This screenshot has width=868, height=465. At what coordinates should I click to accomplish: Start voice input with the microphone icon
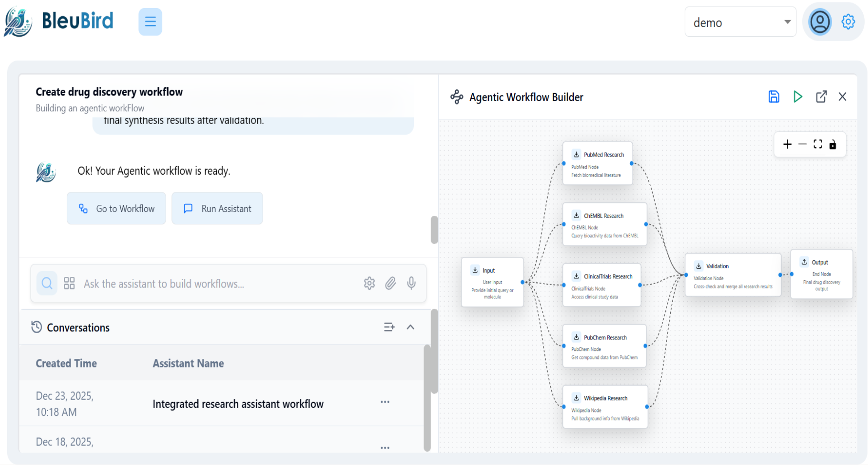tap(411, 283)
